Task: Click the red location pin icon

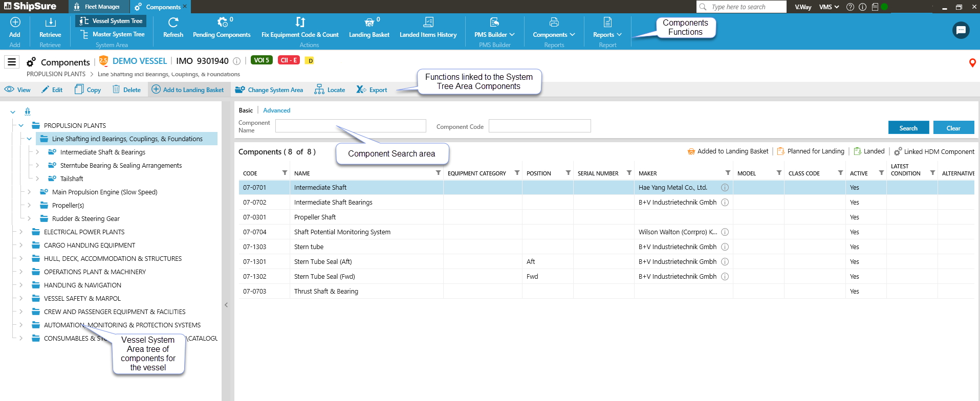Action: tap(972, 63)
